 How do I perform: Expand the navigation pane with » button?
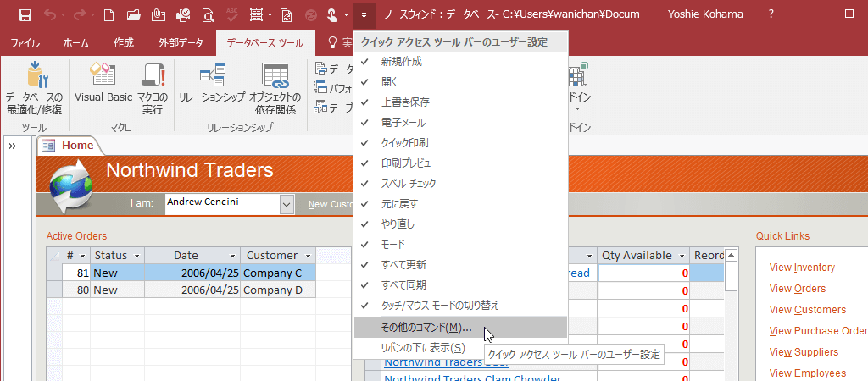point(12,146)
